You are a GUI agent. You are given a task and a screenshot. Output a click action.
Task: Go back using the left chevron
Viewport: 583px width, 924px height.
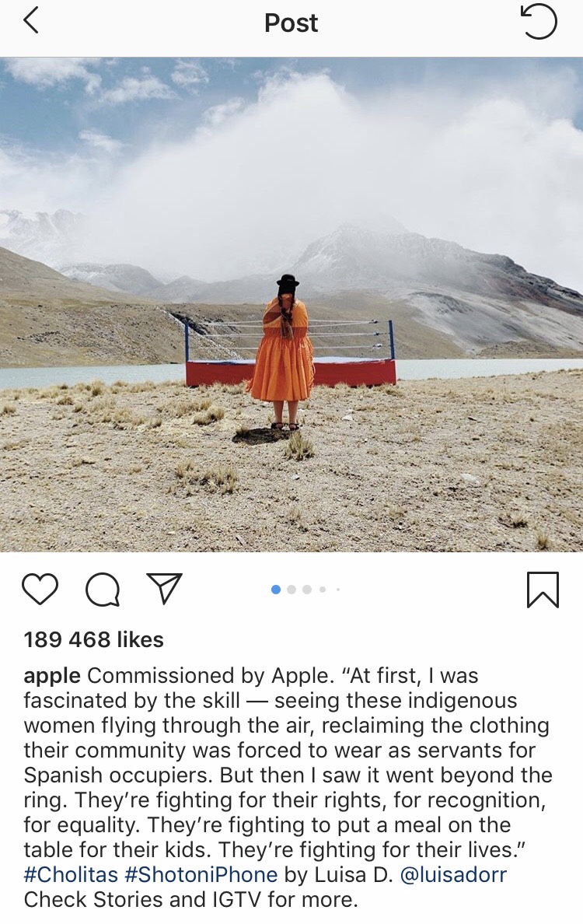(x=30, y=21)
